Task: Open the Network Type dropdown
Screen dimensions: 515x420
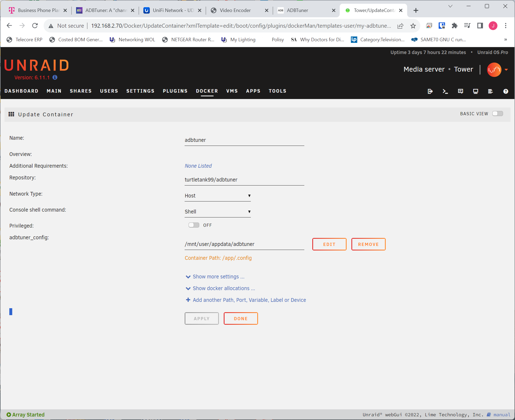Action: pyautogui.click(x=218, y=196)
